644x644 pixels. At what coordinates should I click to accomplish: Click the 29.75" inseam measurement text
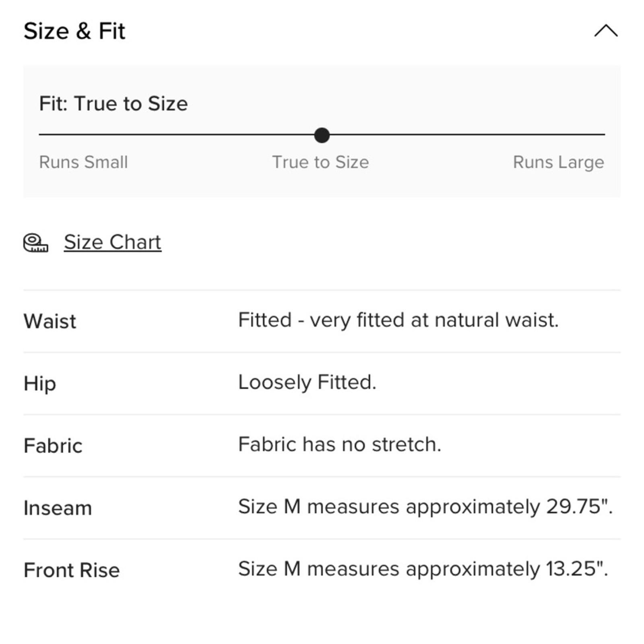[x=425, y=506]
